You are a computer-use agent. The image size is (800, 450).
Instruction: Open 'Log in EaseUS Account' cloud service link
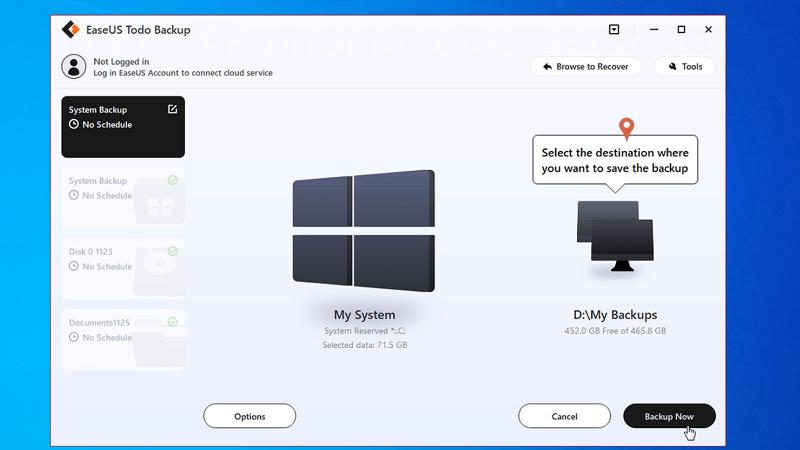click(x=183, y=73)
